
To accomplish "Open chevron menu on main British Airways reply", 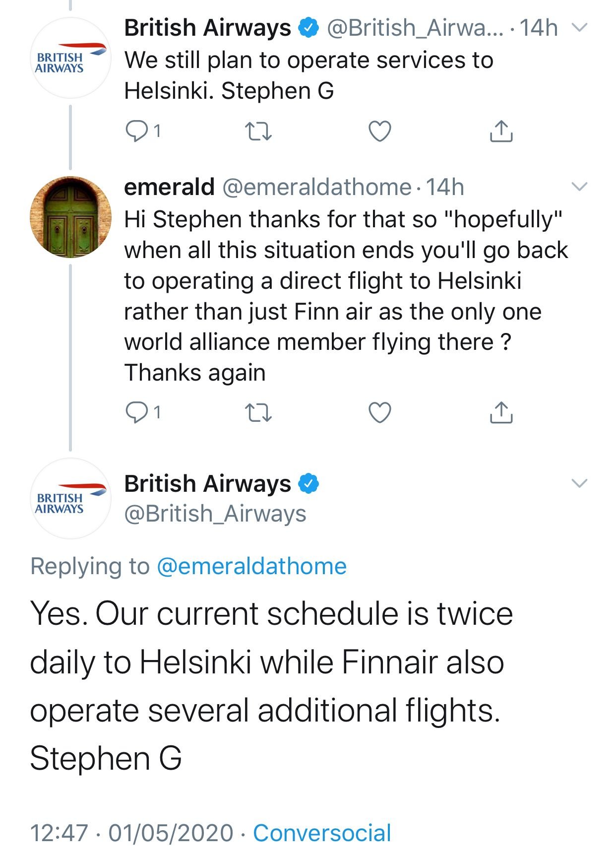I will pyautogui.click(x=579, y=483).
